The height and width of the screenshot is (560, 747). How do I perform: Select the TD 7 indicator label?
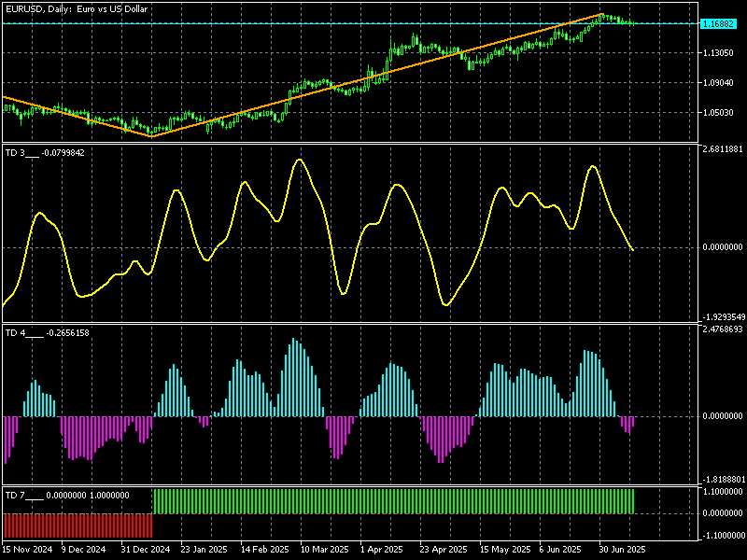coord(67,496)
